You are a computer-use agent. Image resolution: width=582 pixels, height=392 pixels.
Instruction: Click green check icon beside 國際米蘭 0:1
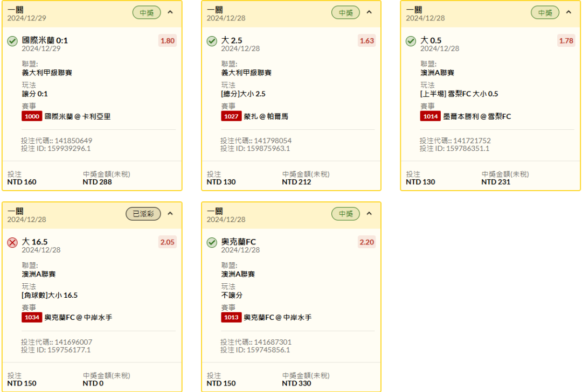coord(12,41)
